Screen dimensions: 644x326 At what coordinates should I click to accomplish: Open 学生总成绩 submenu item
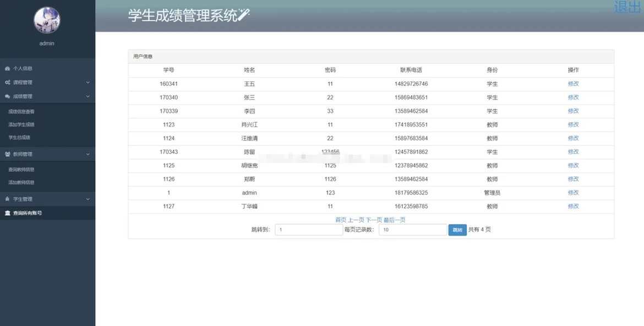19,138
